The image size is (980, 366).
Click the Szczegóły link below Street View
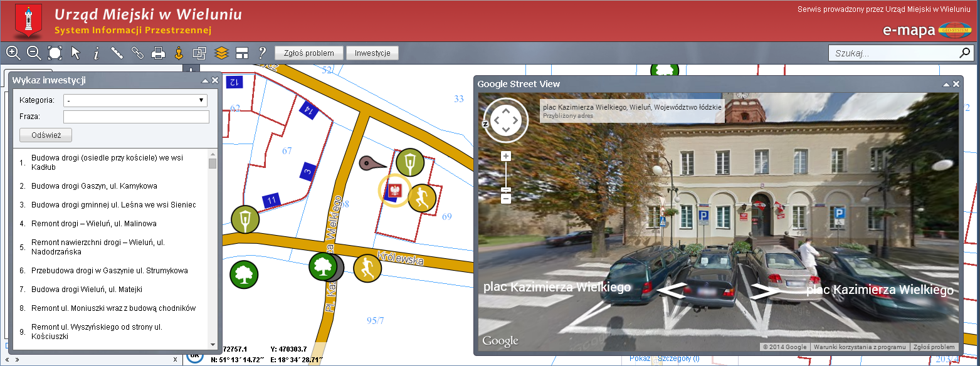click(678, 358)
